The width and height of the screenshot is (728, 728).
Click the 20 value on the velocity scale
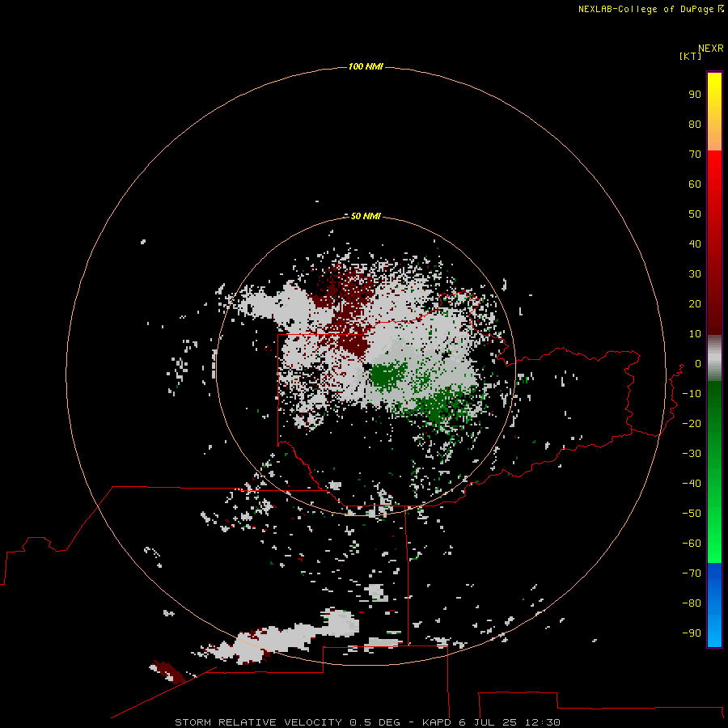point(695,303)
